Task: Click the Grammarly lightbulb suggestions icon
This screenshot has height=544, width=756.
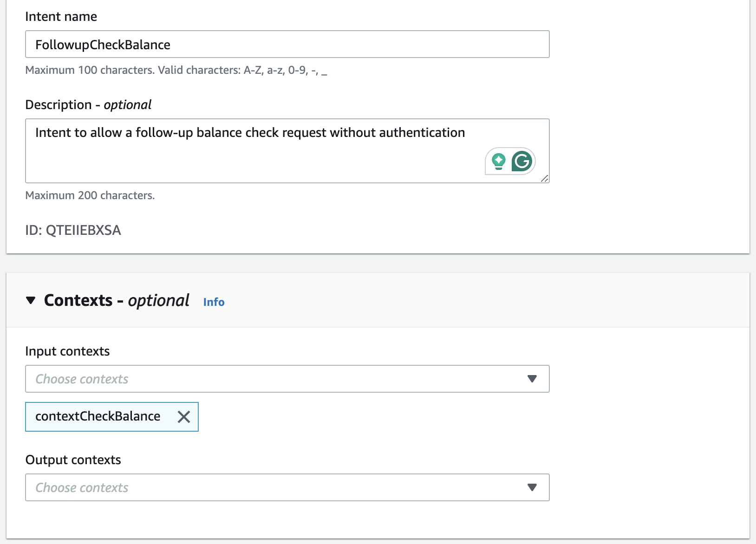Action: (x=498, y=161)
